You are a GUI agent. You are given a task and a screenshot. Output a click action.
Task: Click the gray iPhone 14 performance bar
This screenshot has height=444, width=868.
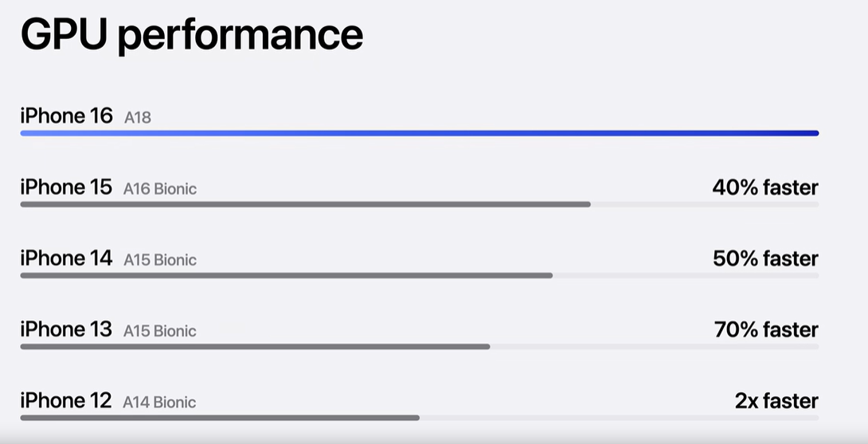[x=286, y=275]
